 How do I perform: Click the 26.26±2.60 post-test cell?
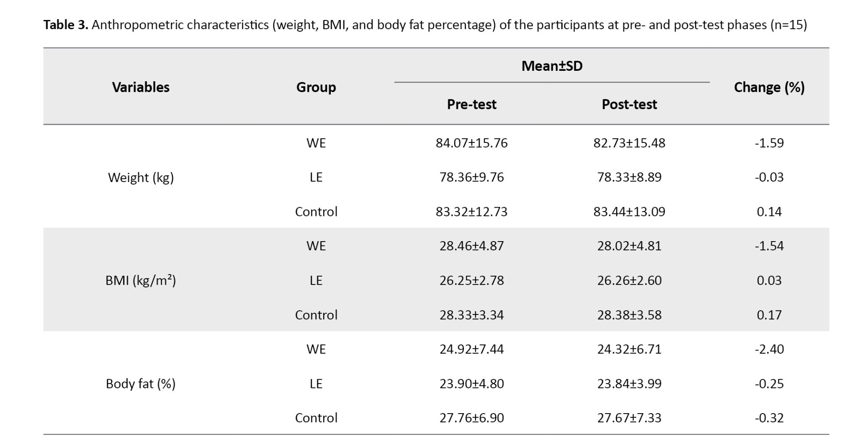click(629, 280)
